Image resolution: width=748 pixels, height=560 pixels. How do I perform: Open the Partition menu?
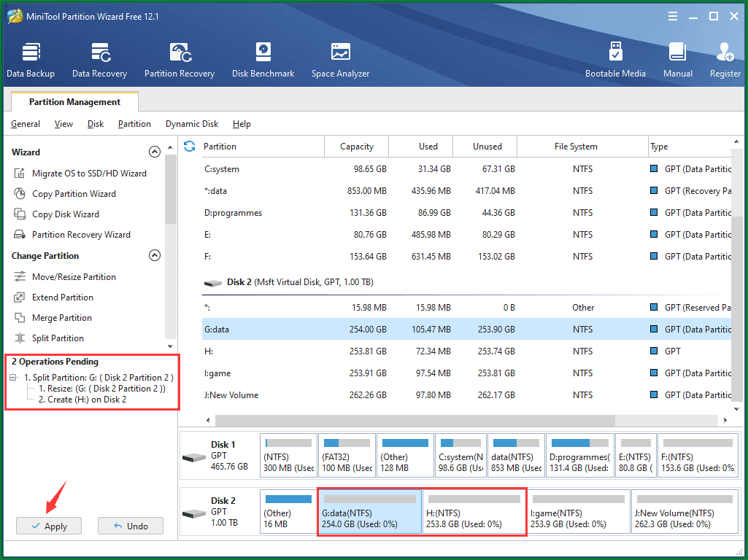[134, 124]
